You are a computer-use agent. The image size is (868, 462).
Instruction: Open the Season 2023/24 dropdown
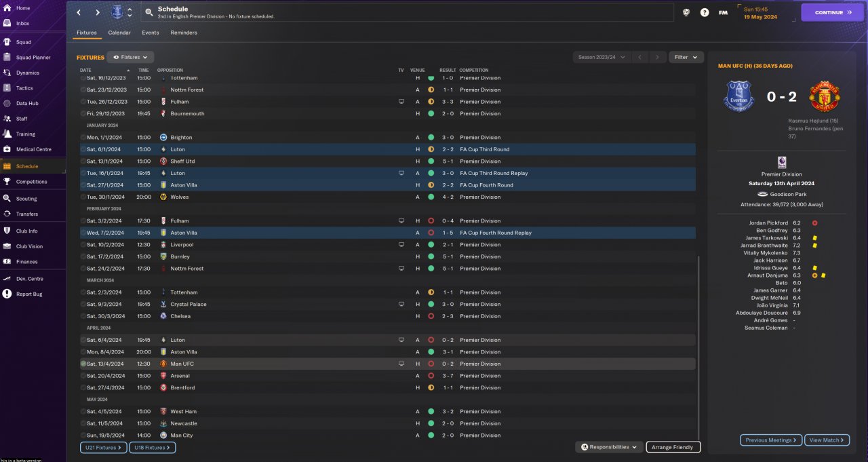pos(601,58)
